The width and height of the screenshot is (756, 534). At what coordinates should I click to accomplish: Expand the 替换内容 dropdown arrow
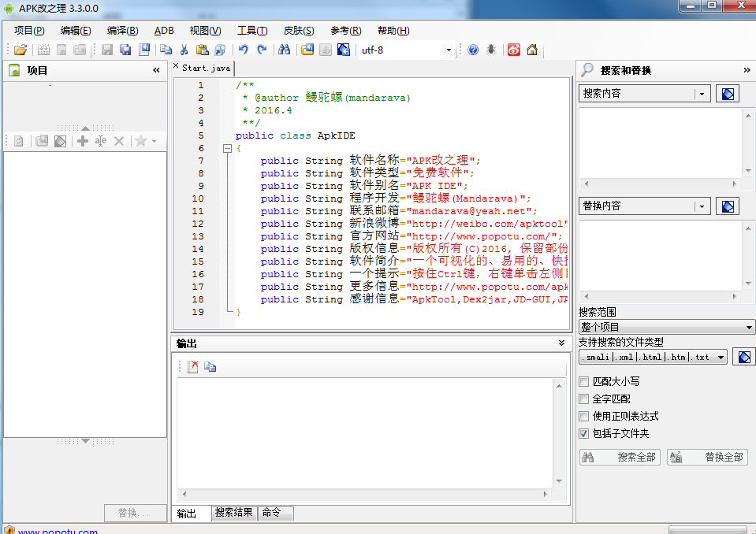tap(702, 207)
